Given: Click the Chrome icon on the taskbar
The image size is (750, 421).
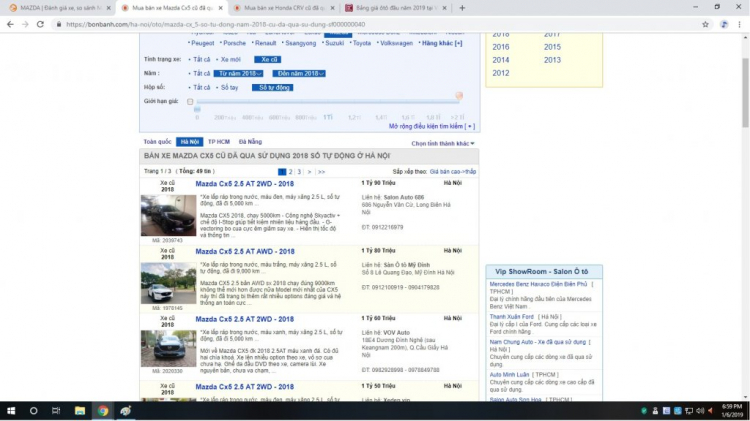Looking at the screenshot, I should (103, 410).
